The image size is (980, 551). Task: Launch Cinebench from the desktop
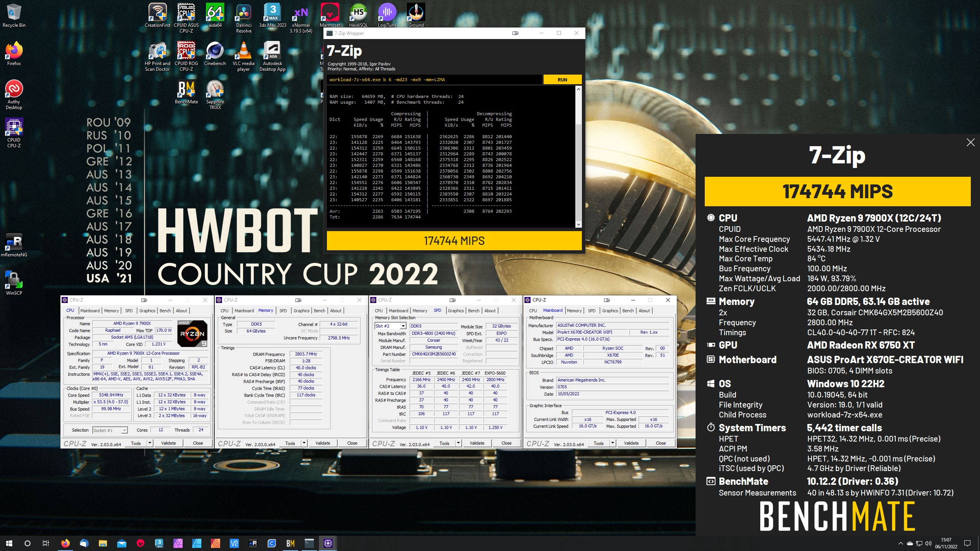coord(215,54)
